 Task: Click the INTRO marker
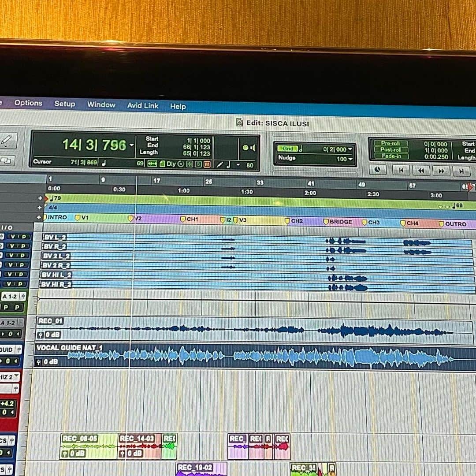tap(56, 217)
